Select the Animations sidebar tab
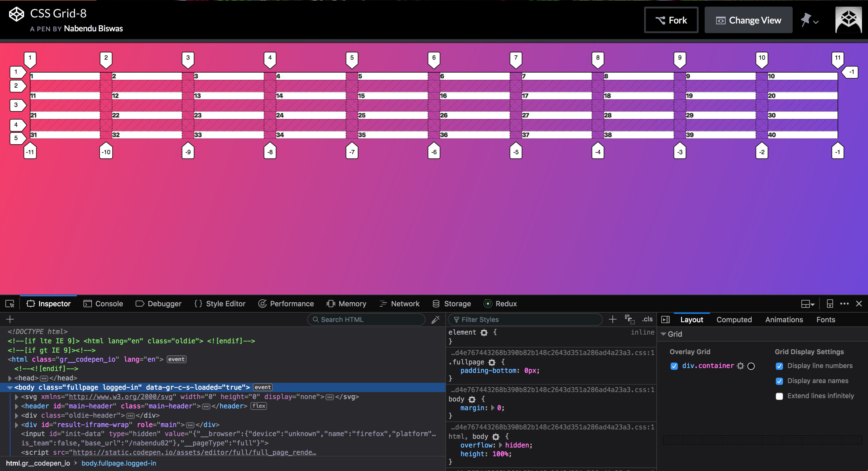 coord(784,320)
